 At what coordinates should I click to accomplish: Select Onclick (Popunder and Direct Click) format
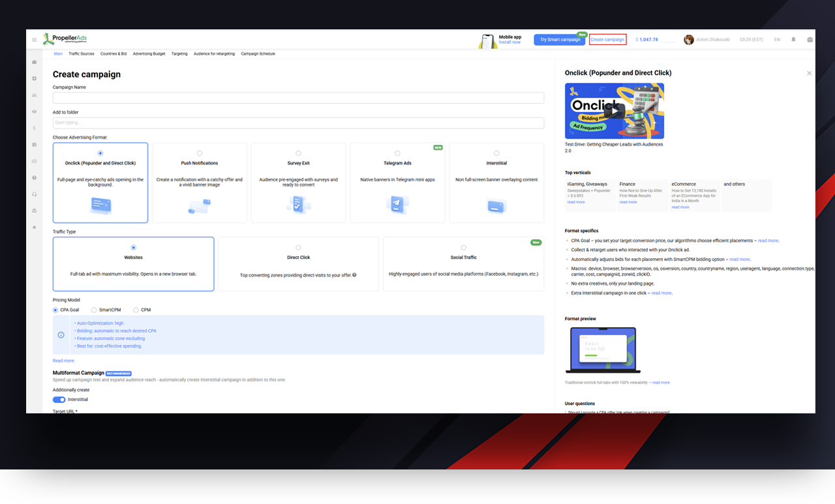(x=100, y=183)
